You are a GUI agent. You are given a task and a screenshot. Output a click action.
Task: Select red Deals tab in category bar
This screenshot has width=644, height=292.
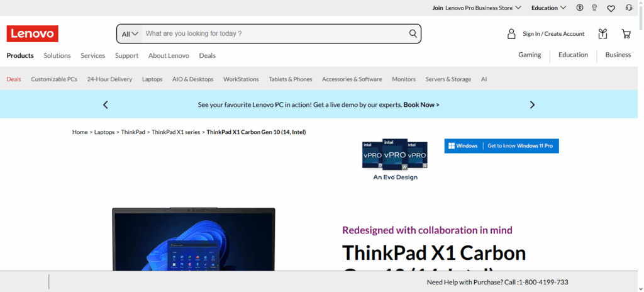click(14, 79)
